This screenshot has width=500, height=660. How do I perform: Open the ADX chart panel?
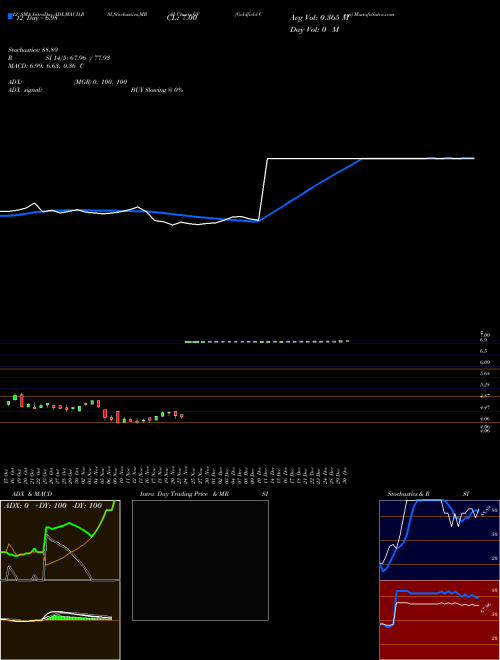[60, 540]
